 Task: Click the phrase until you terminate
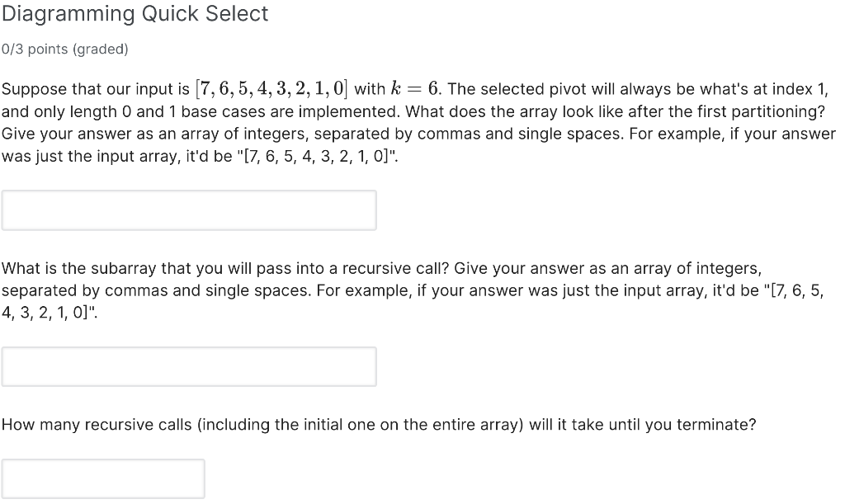pyautogui.click(x=682, y=425)
